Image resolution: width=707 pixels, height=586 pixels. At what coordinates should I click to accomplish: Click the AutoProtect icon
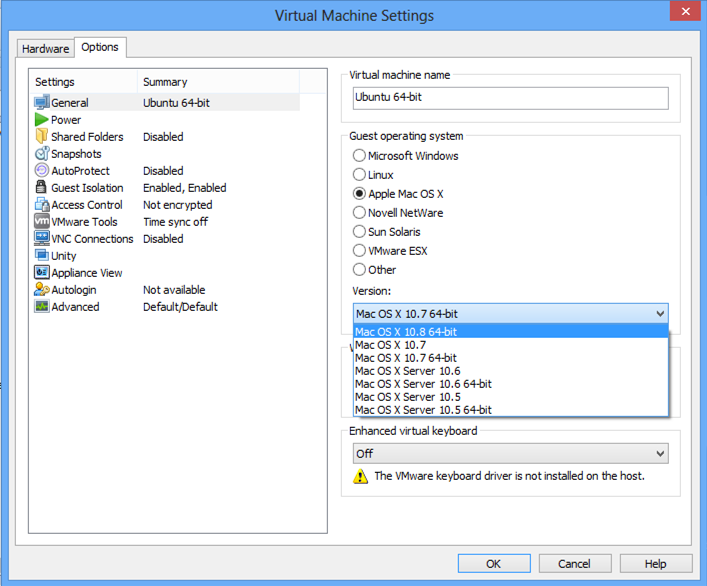click(x=42, y=170)
